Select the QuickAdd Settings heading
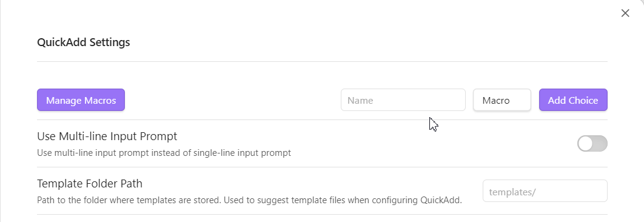The image size is (644, 222). (83, 42)
